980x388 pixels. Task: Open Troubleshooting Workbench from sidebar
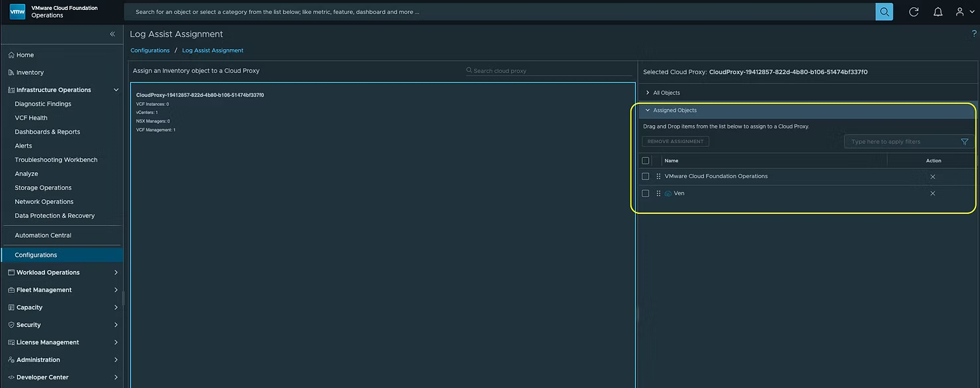tap(56, 160)
